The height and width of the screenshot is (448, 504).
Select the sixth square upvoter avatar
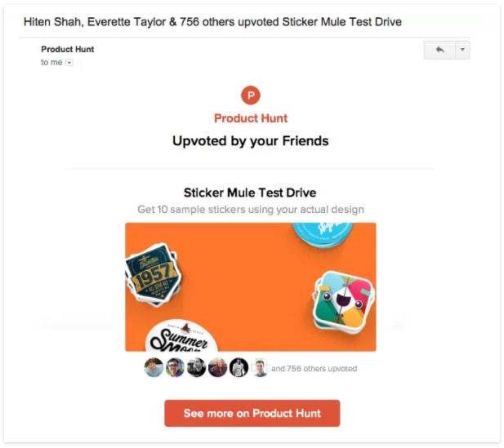click(260, 367)
